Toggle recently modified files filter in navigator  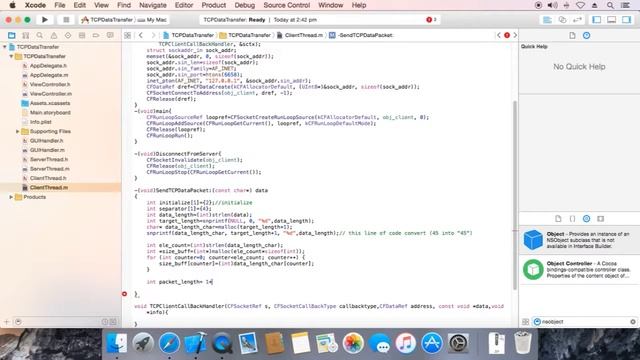click(x=105, y=322)
